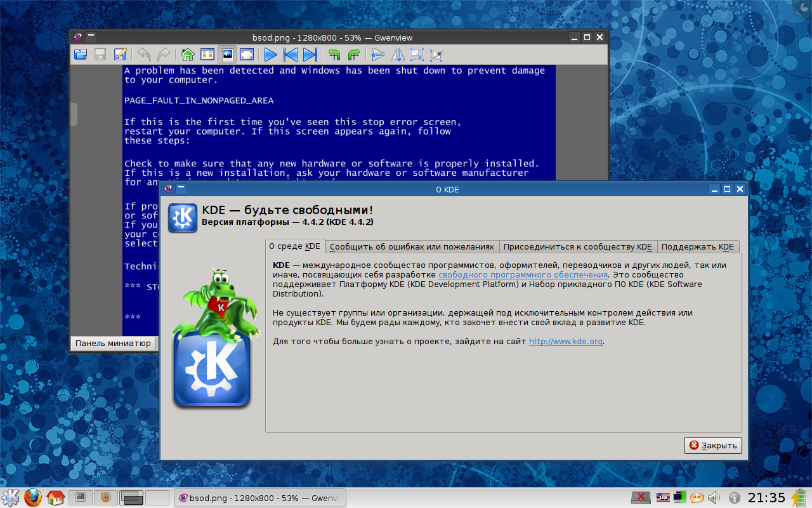The height and width of the screenshot is (508, 812).
Task: Open the Resize image tool in Gwenview
Action: 417,55
